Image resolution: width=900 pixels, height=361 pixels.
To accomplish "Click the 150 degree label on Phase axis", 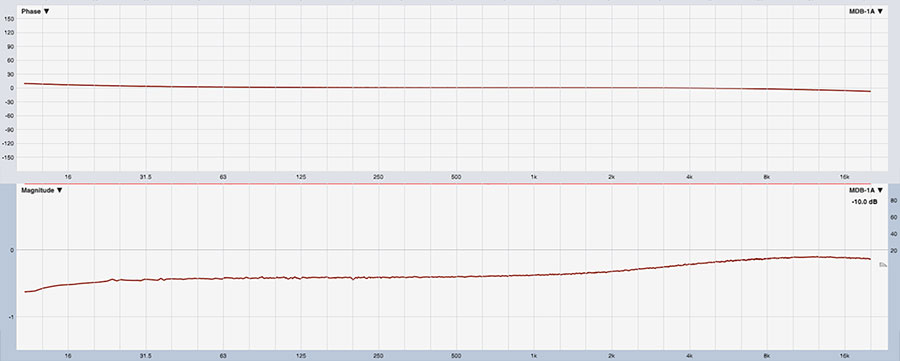I will (9, 19).
